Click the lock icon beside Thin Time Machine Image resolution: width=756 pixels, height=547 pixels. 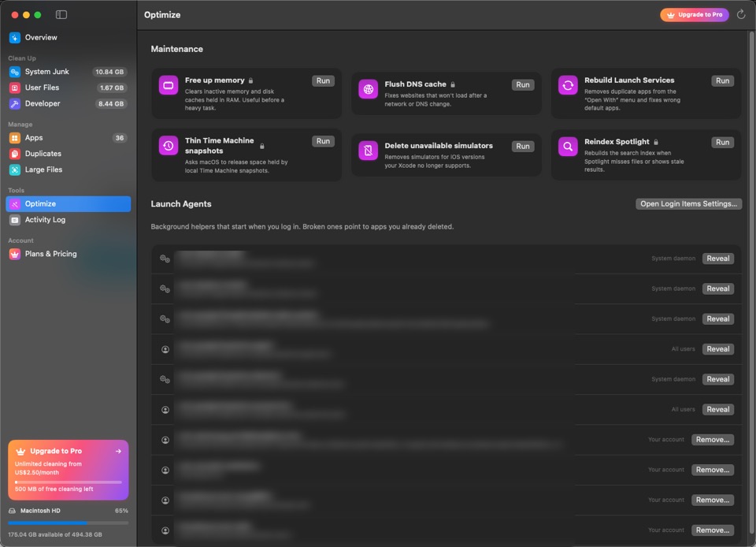[x=262, y=146]
